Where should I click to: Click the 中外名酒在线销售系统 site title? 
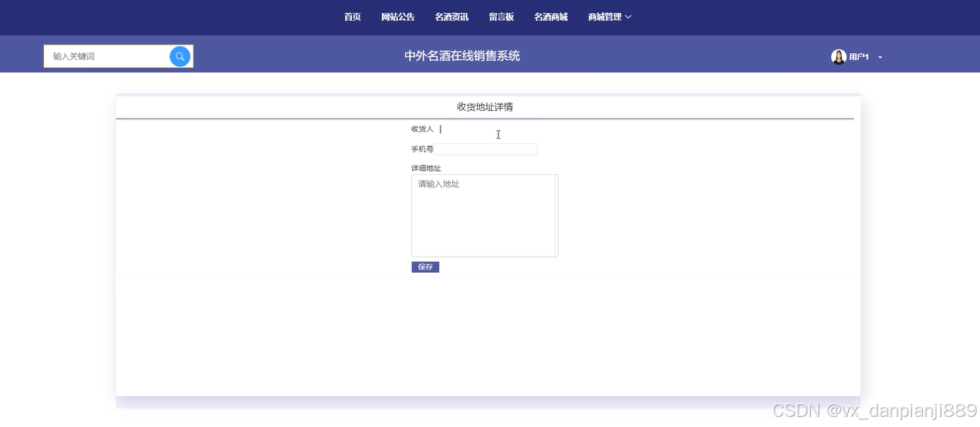pos(462,55)
